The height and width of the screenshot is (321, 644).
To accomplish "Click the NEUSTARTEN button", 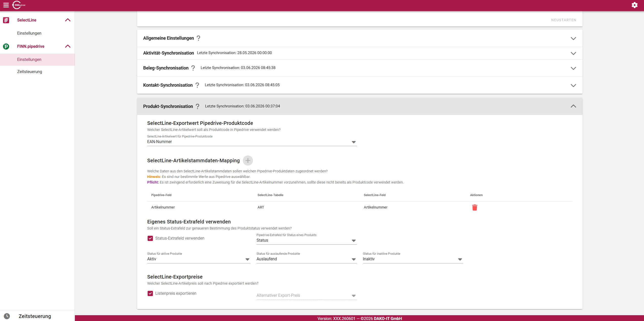I will tap(564, 20).
